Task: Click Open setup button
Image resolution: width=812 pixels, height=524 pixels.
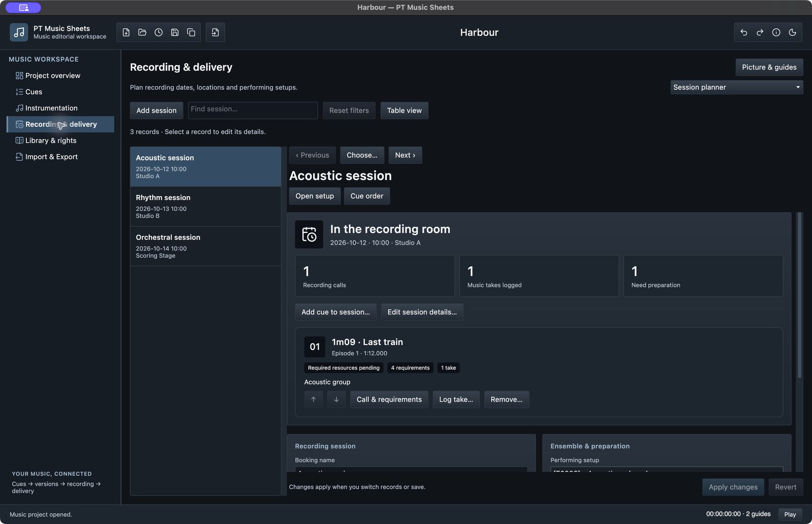Action: pyautogui.click(x=315, y=196)
